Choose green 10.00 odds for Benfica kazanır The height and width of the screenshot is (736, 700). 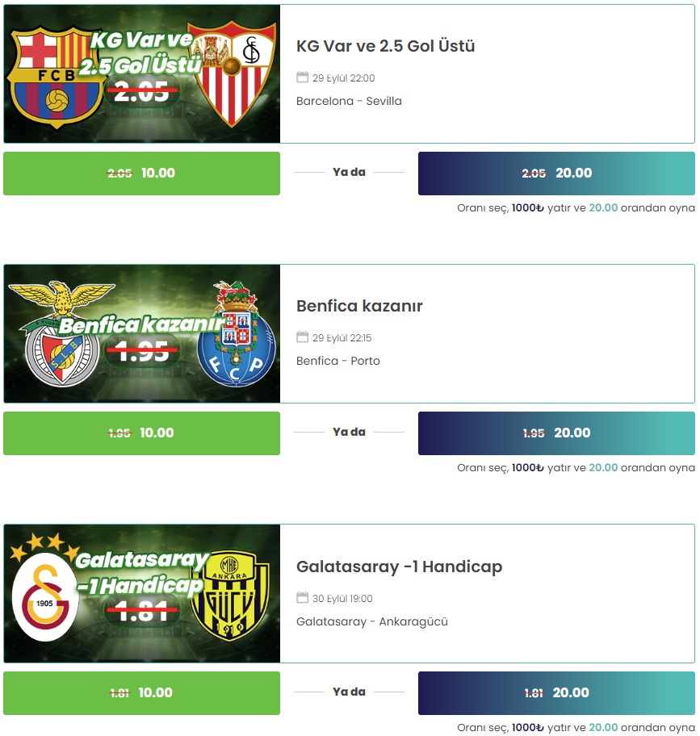coord(142,433)
